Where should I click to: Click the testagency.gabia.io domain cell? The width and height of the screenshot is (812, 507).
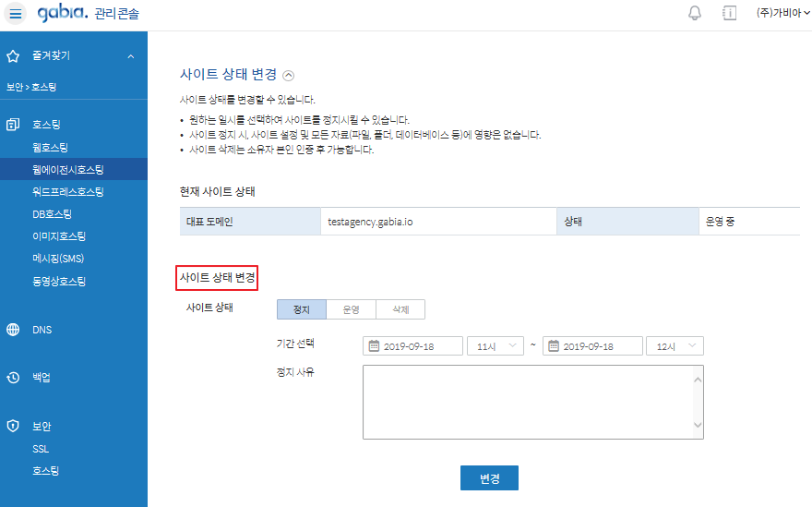click(x=438, y=222)
